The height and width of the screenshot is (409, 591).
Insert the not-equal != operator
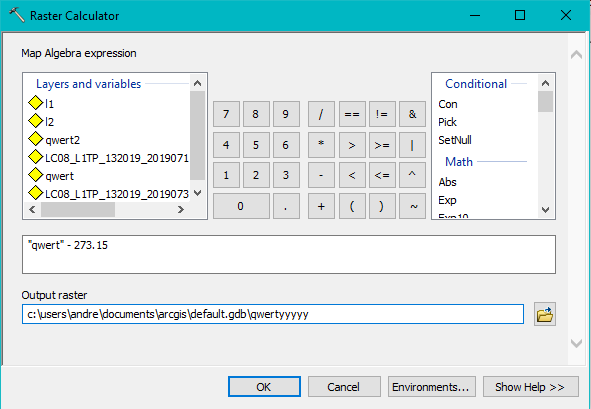(x=382, y=114)
